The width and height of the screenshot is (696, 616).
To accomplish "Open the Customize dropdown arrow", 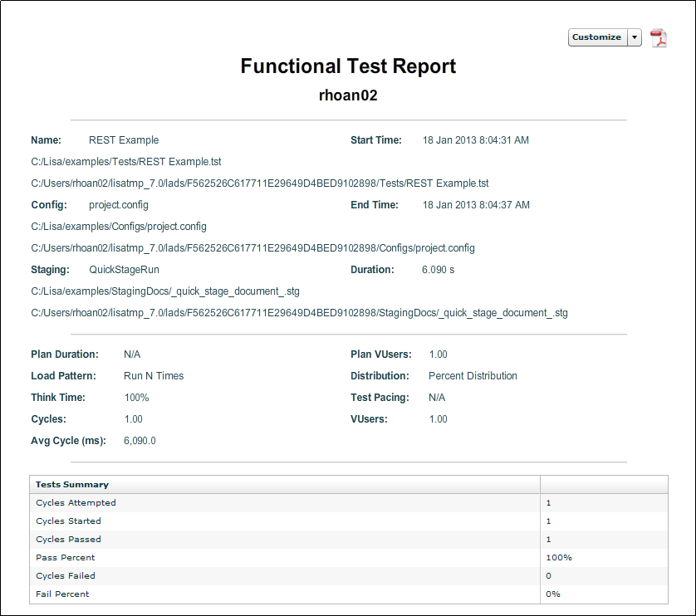I will tap(634, 37).
